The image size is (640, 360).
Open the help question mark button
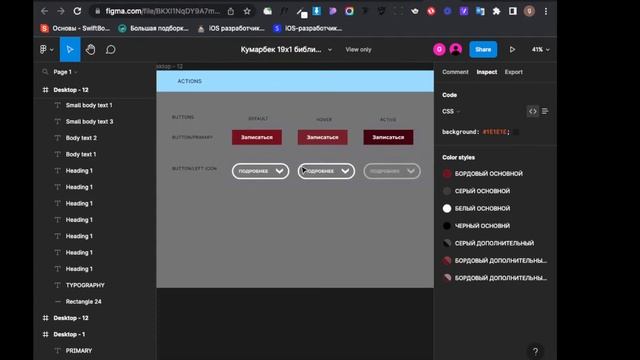click(536, 351)
